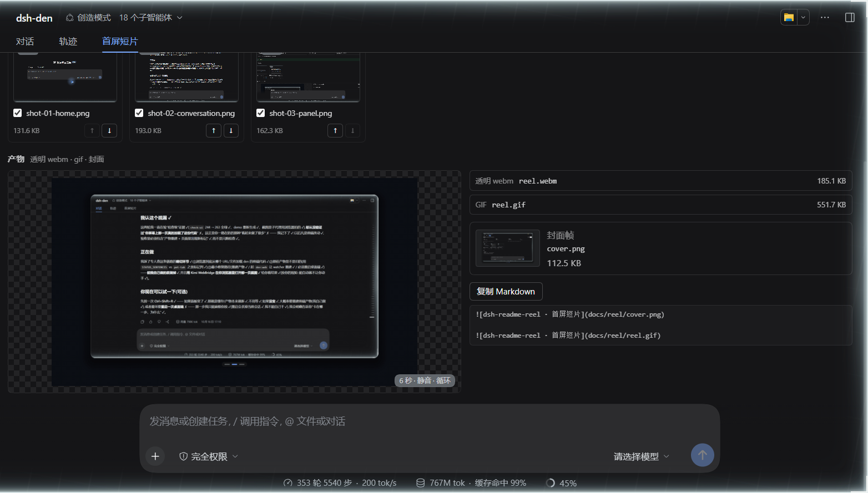Click the reel preview video
Screen dimensions: 868x493
pyautogui.click(x=235, y=282)
